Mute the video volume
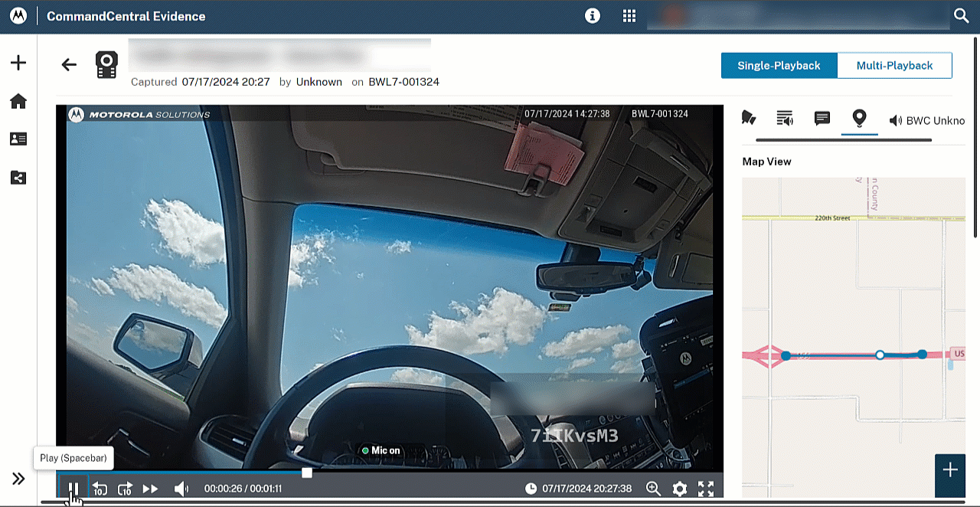Image resolution: width=980 pixels, height=507 pixels. tap(181, 489)
